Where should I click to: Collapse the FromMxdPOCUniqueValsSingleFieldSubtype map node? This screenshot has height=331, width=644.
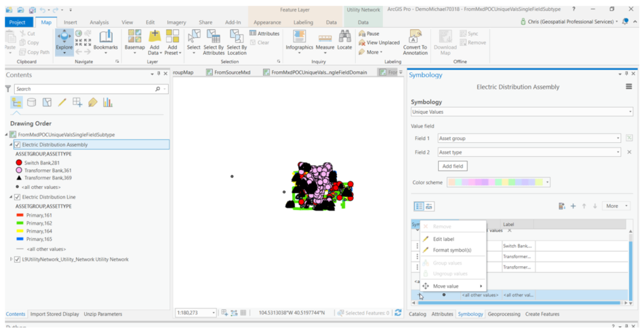pyautogui.click(x=6, y=134)
